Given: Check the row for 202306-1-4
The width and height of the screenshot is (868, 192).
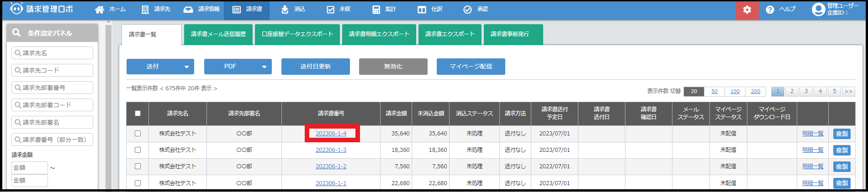Looking at the screenshot, I should pos(138,134).
